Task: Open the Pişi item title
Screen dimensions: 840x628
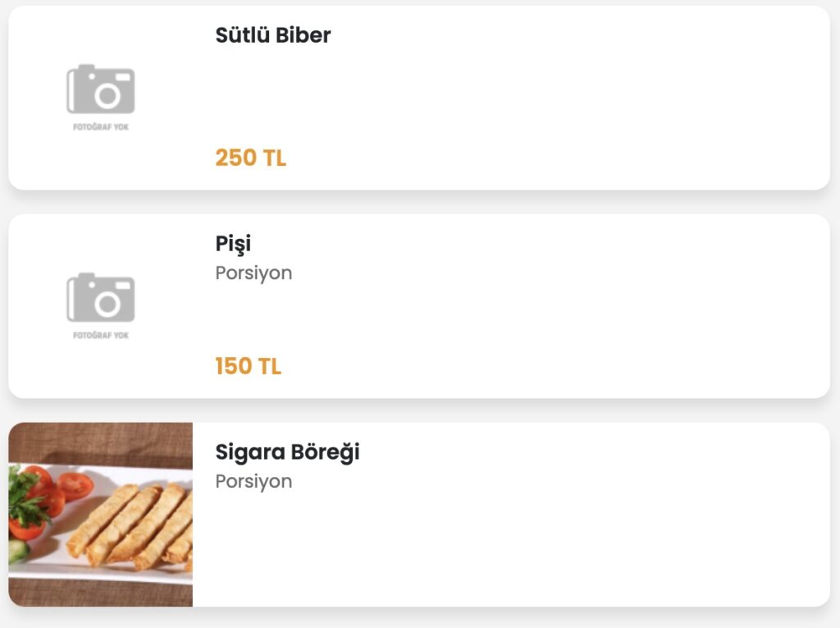Action: (233, 244)
